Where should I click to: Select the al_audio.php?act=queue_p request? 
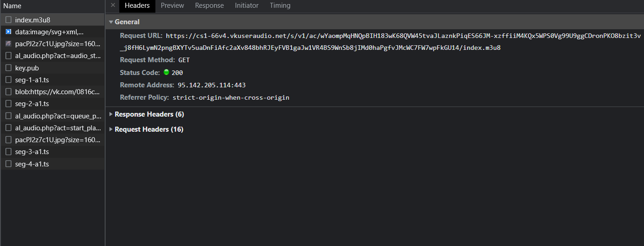(x=58, y=116)
